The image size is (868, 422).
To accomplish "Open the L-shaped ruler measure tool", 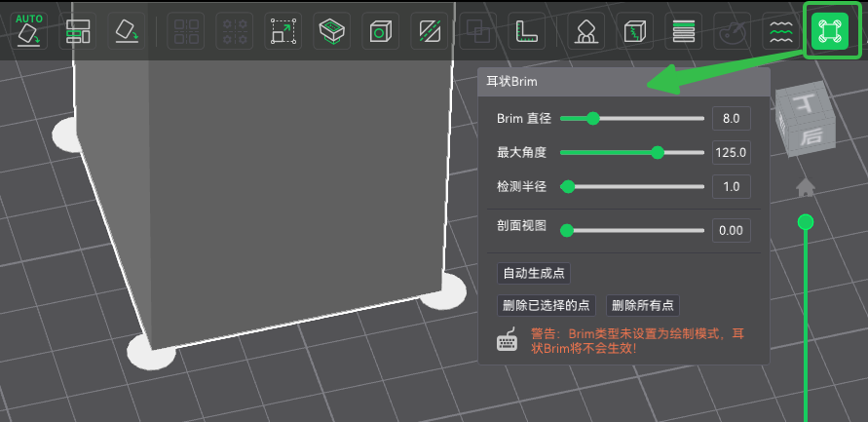I will [527, 31].
